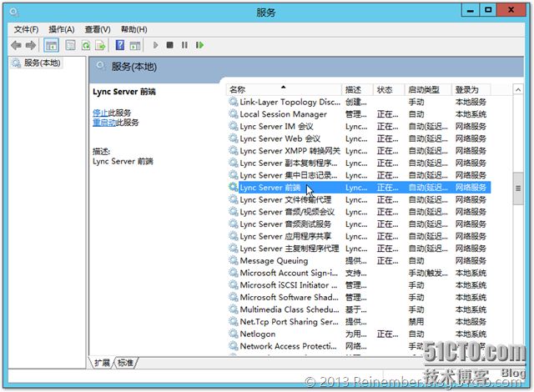The width and height of the screenshot is (534, 392).
Task: Switch to the 扩展 tab
Action: tap(102, 363)
